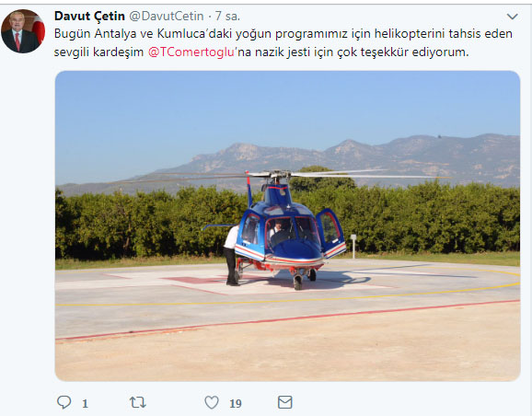
Task: Retweet Davut Çetin's helicopter tweet
Action: tap(138, 402)
